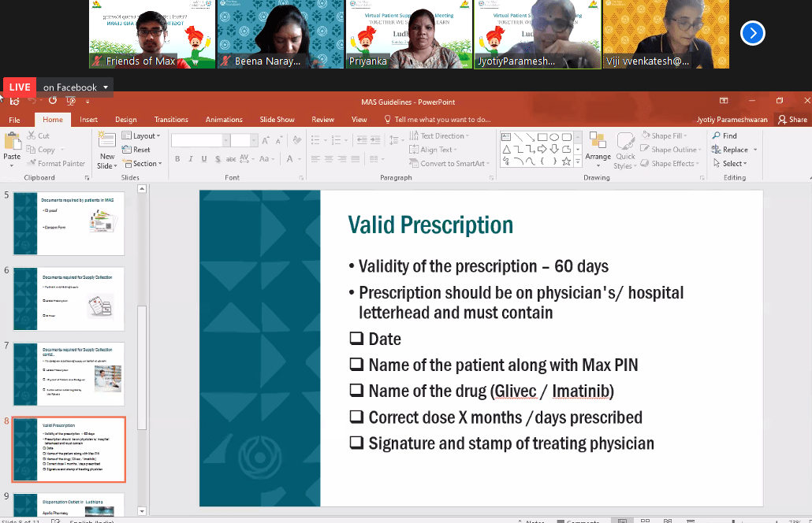Click the New Slide icon
The width and height of the screenshot is (812, 523).
point(106,141)
